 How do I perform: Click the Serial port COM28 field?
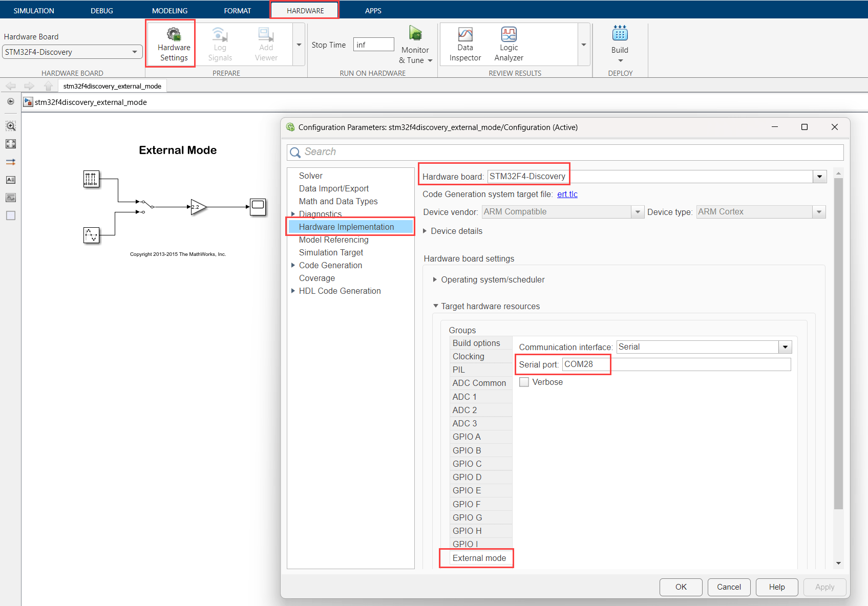point(676,364)
